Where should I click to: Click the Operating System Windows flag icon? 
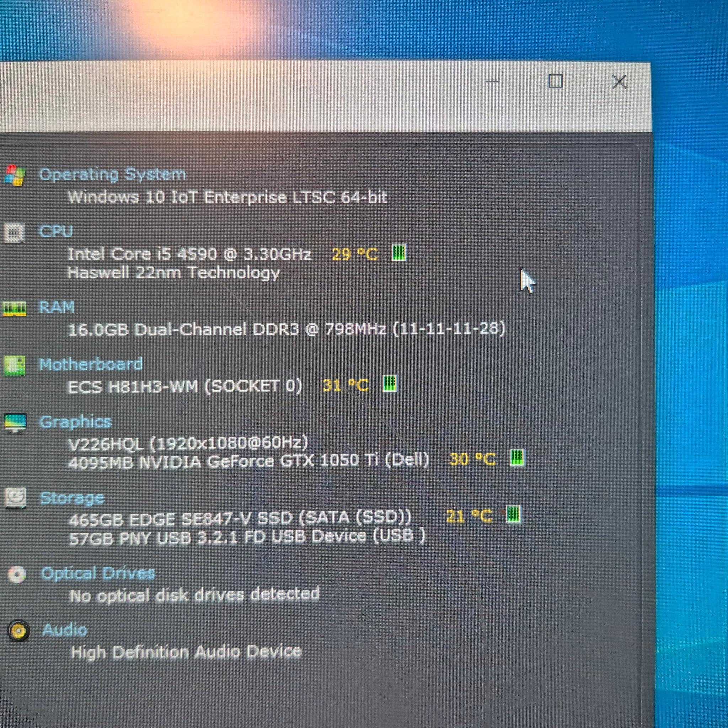pyautogui.click(x=14, y=176)
